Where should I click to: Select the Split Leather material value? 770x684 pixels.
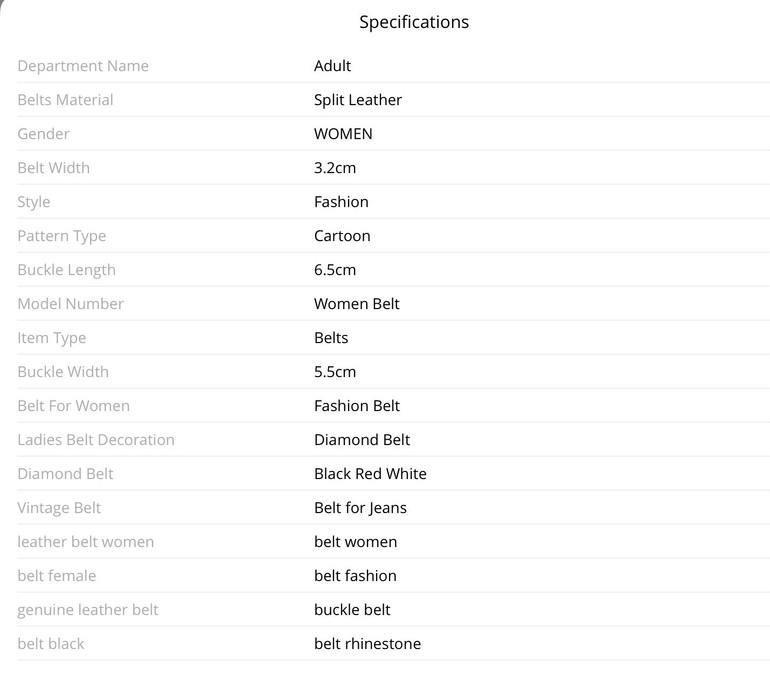(x=358, y=100)
